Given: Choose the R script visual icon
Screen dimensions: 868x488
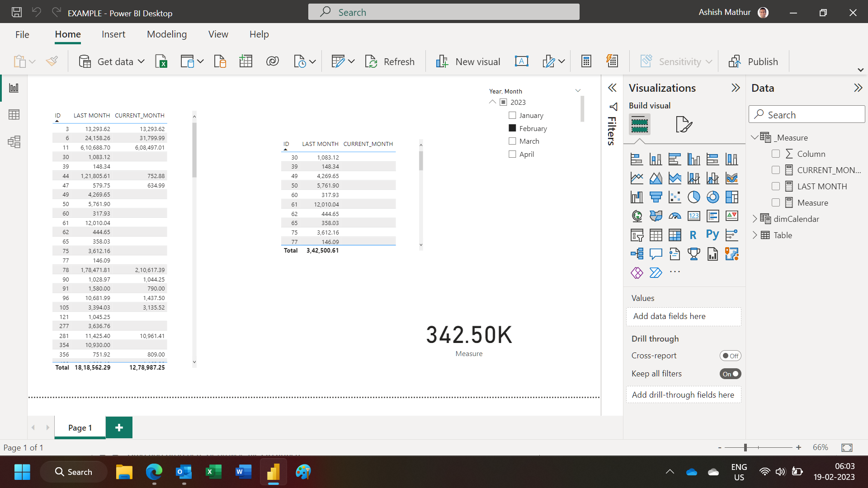Looking at the screenshot, I should pyautogui.click(x=693, y=235).
